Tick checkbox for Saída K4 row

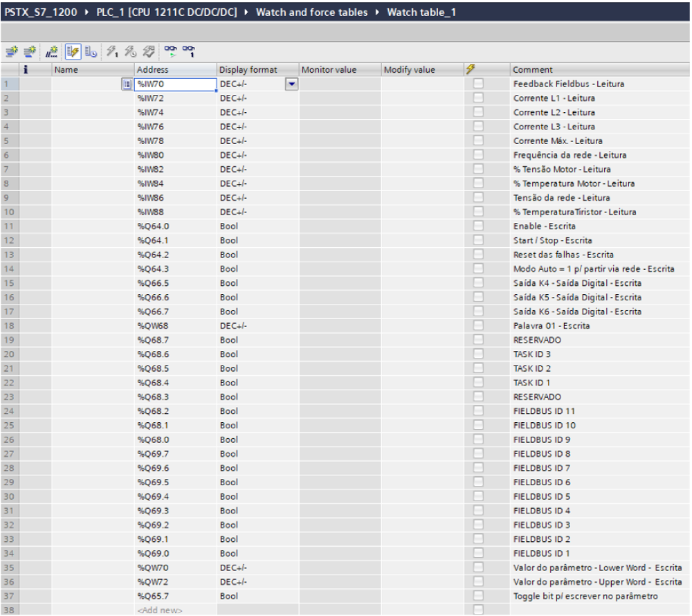pyautogui.click(x=478, y=282)
